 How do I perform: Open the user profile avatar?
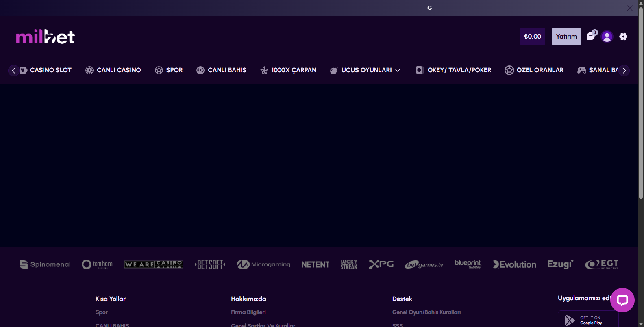click(607, 37)
